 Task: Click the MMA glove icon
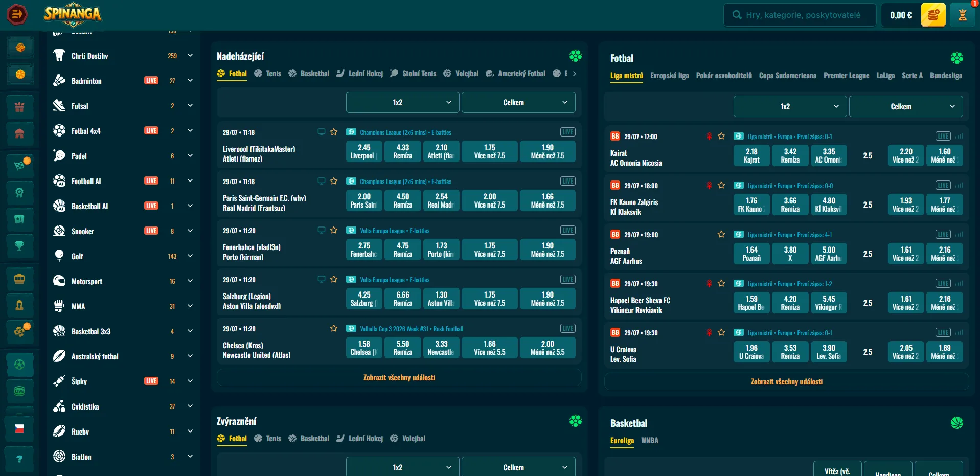click(59, 306)
